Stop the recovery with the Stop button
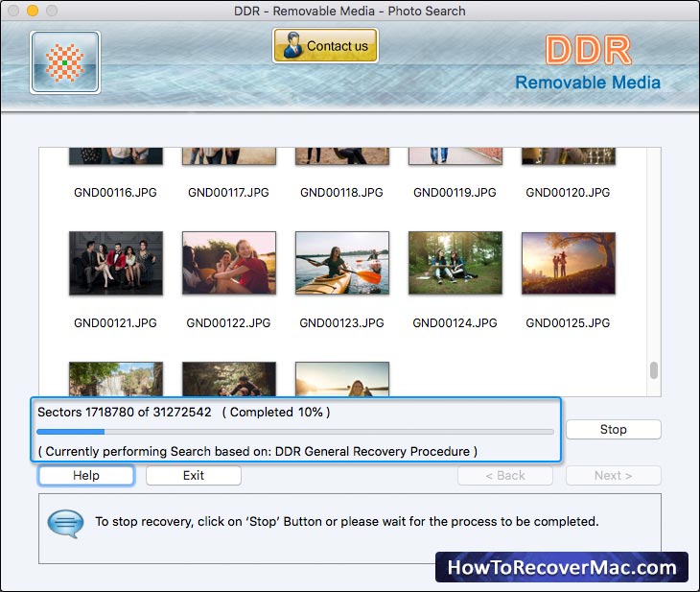The image size is (700, 592). pos(614,429)
